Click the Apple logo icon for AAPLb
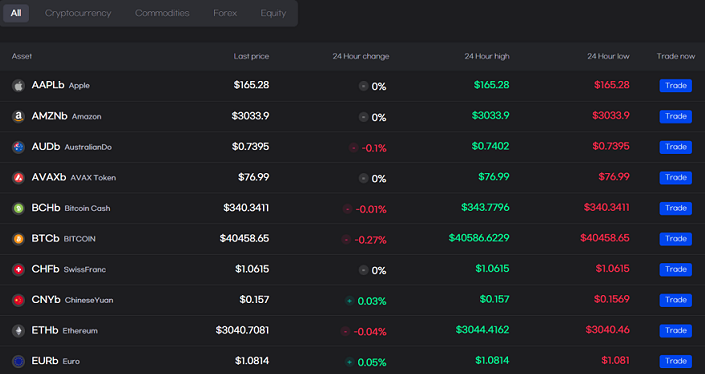Viewport: 705px width, 374px height. 18,85
